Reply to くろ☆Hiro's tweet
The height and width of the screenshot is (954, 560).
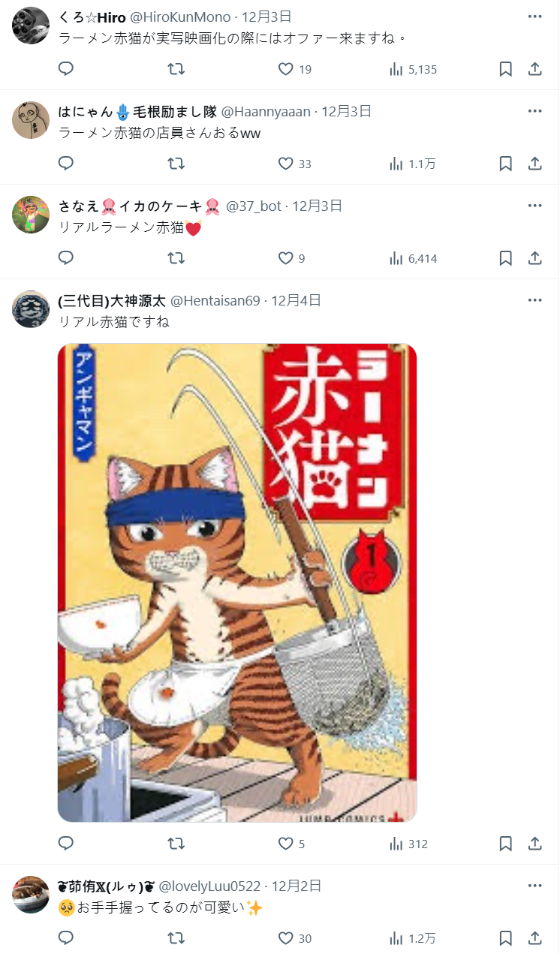click(x=66, y=69)
